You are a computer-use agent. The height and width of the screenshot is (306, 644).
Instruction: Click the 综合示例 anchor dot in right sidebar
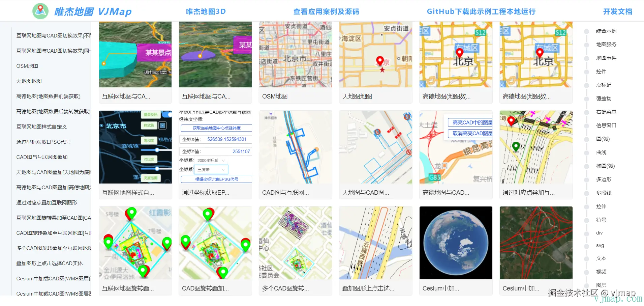pyautogui.click(x=586, y=31)
